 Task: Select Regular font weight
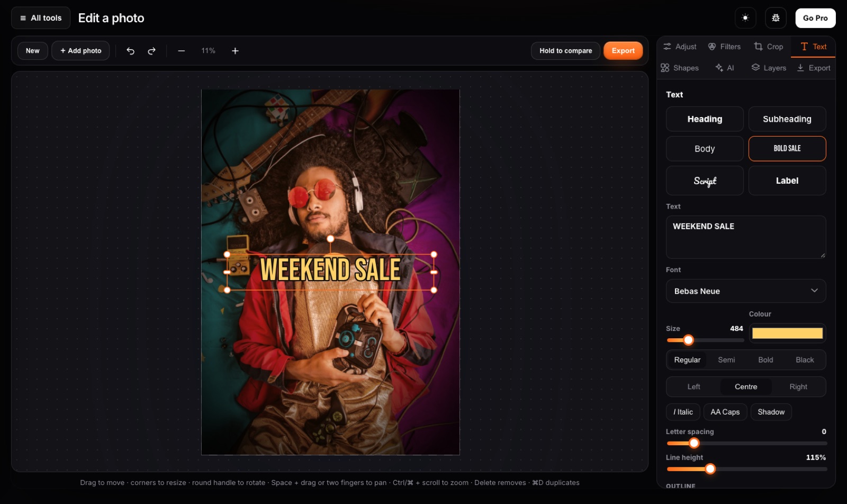(687, 360)
